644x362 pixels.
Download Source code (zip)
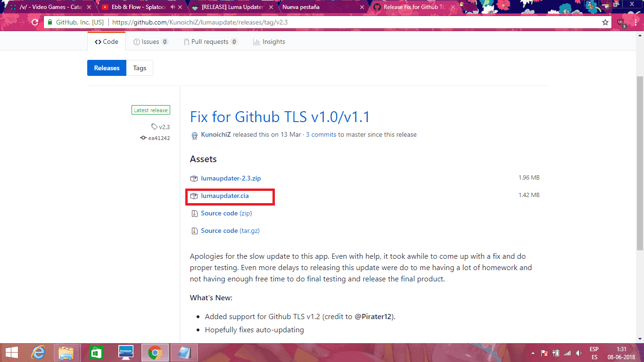226,213
